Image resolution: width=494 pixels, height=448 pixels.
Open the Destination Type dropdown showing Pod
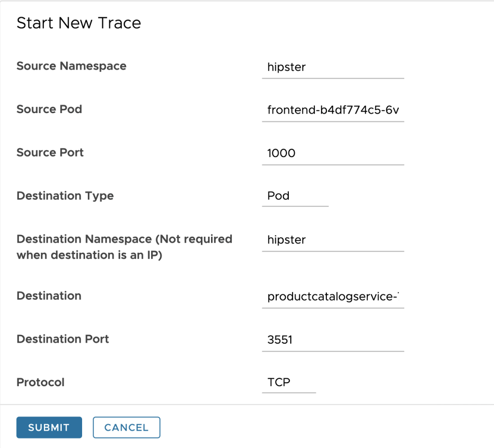point(295,196)
